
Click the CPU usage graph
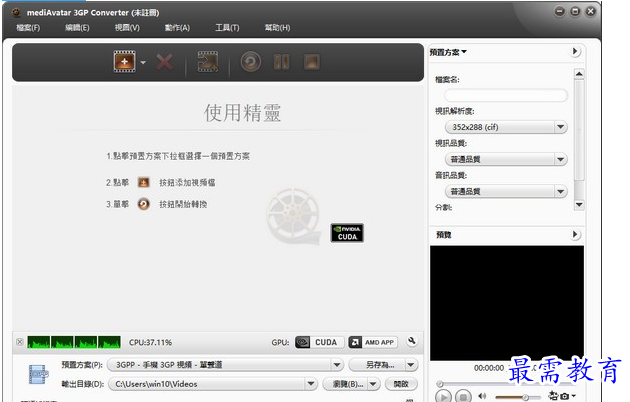[x=74, y=342]
